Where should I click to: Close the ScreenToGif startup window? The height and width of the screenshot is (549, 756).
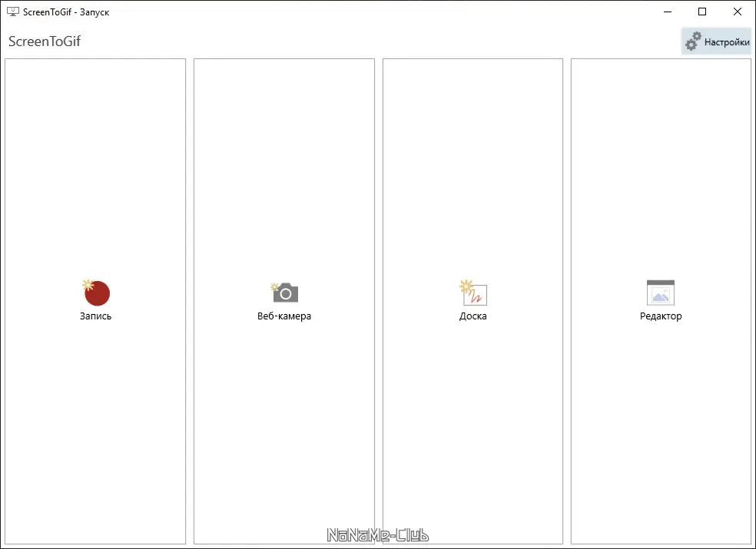738,12
